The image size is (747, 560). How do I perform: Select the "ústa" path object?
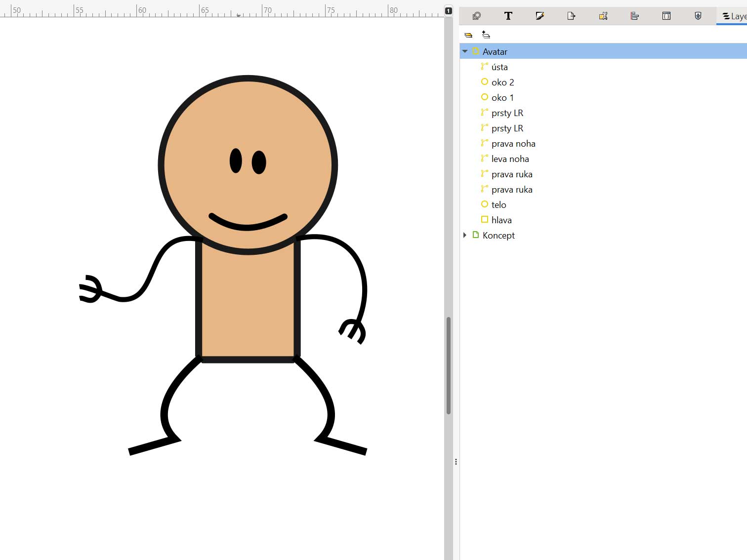499,67
